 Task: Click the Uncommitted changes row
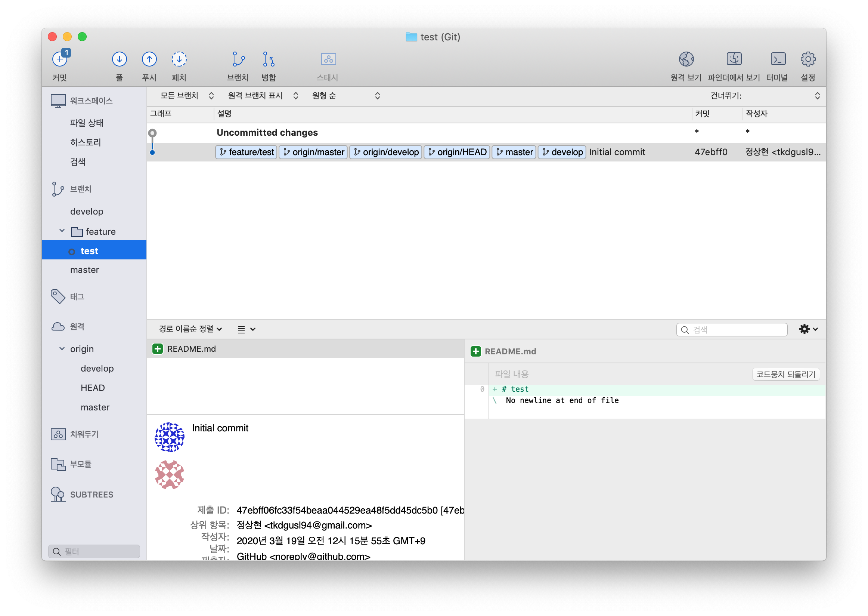pyautogui.click(x=267, y=132)
